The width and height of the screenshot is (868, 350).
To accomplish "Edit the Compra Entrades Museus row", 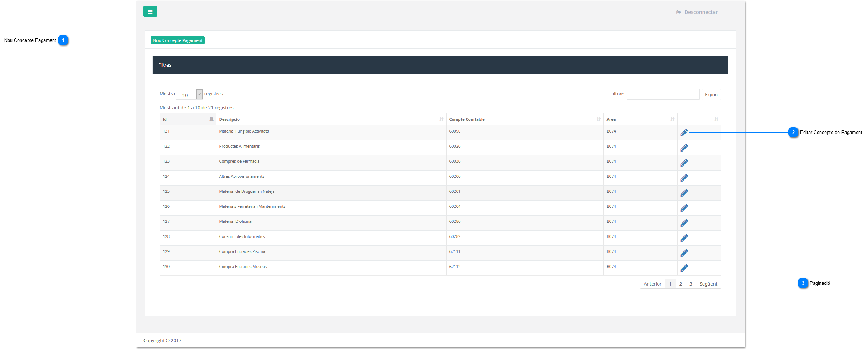I will pyautogui.click(x=684, y=268).
